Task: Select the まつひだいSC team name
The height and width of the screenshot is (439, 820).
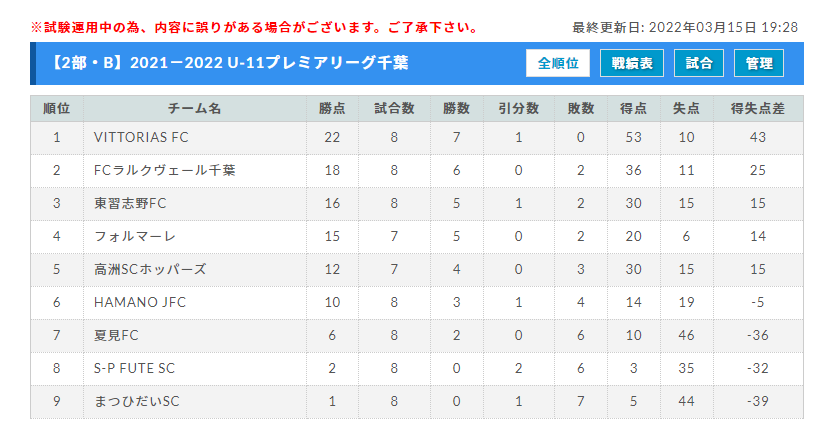Action: coord(136,401)
